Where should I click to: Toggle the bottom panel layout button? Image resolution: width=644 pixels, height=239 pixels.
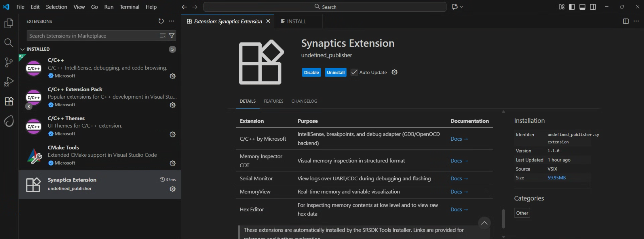582,7
